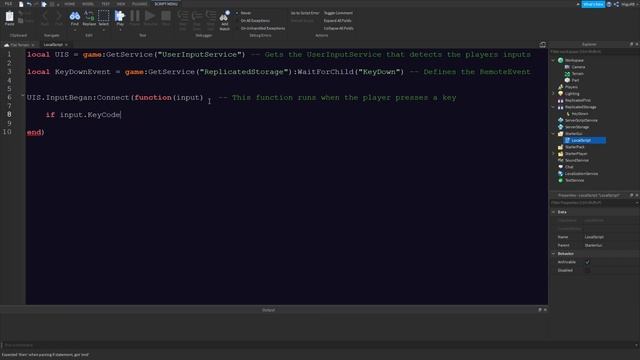Collapse the function fold on line 6

22,96
